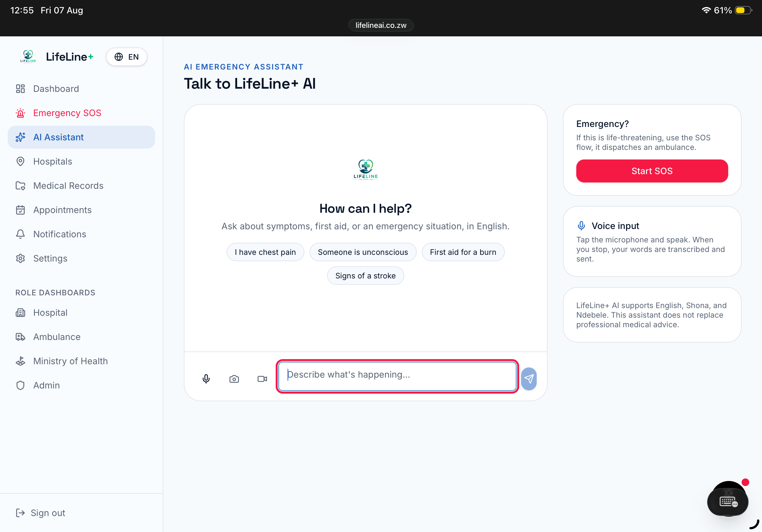Open Emergency SOS menu item
The height and width of the screenshot is (532, 762).
[81, 113]
